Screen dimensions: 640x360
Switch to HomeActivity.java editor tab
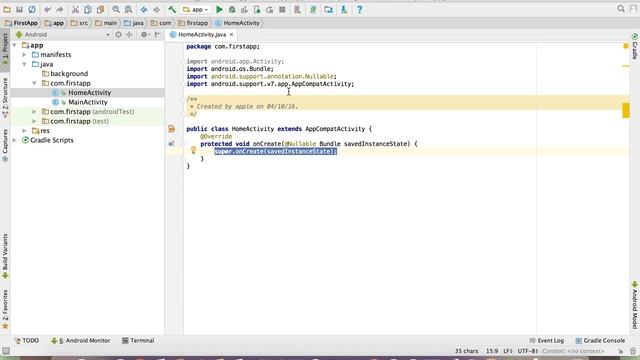click(x=202, y=35)
